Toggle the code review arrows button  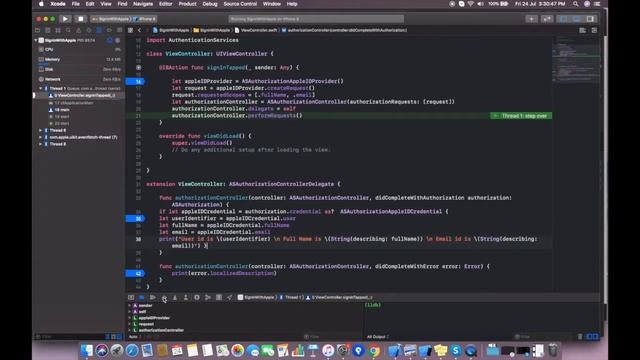[547, 19]
